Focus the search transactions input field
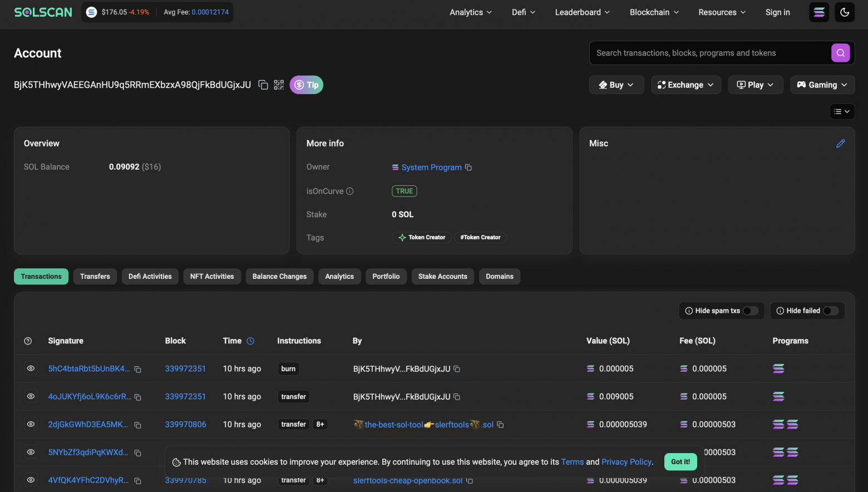The image size is (868, 492). coord(707,53)
